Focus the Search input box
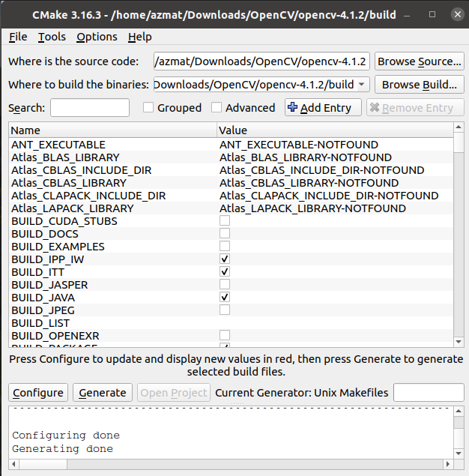 coord(90,107)
